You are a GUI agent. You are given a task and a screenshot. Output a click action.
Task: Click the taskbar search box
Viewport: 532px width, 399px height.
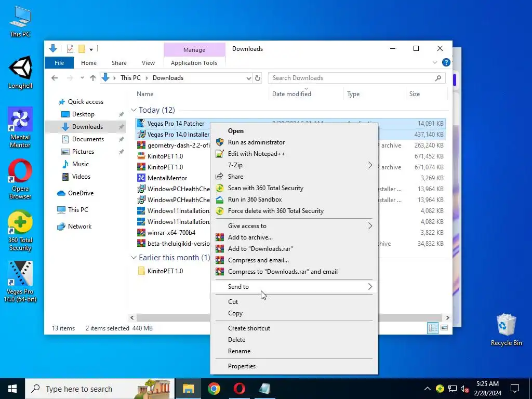coord(100,389)
